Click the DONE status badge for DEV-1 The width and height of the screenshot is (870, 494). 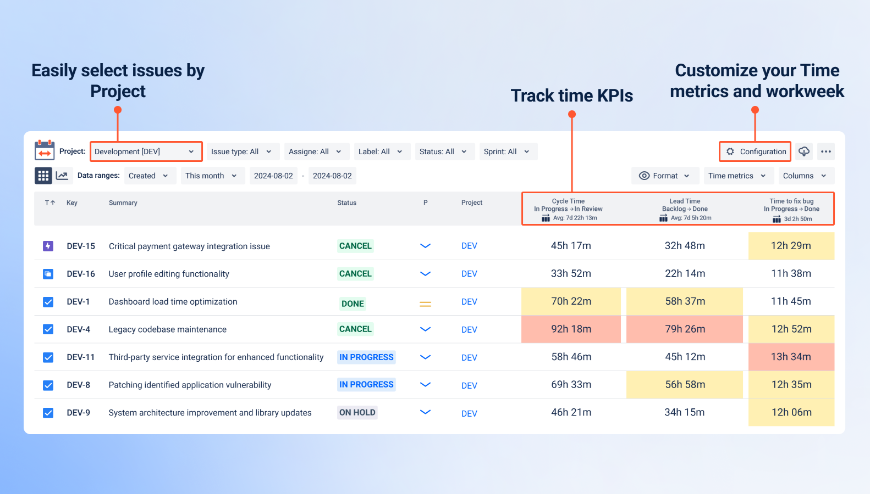pos(353,304)
